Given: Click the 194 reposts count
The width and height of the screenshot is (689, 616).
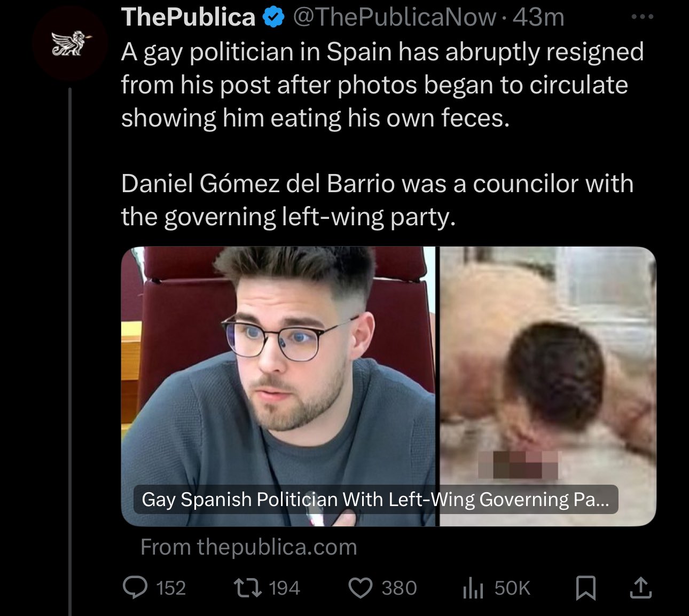Looking at the screenshot, I should click(x=284, y=588).
